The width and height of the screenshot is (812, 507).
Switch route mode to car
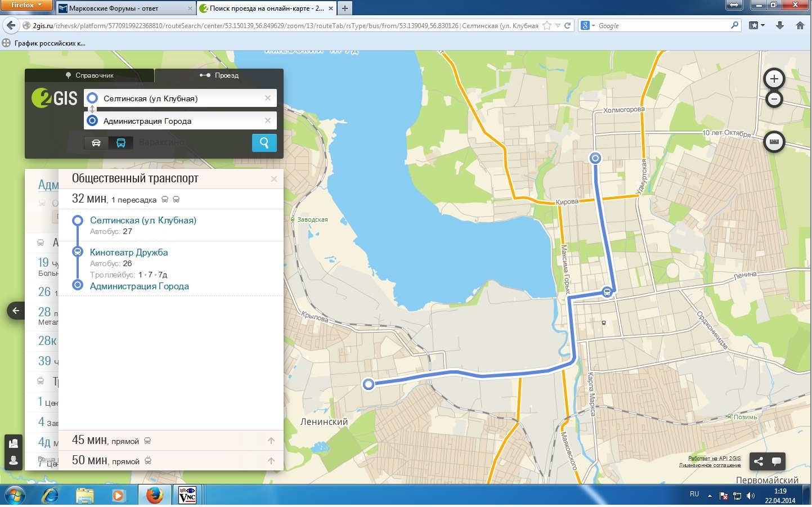click(96, 143)
